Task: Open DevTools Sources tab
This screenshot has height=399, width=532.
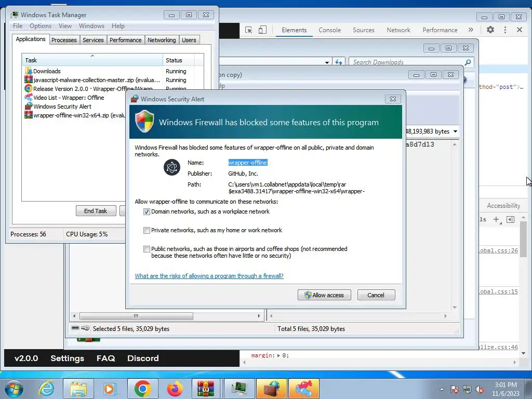Action: point(363,30)
